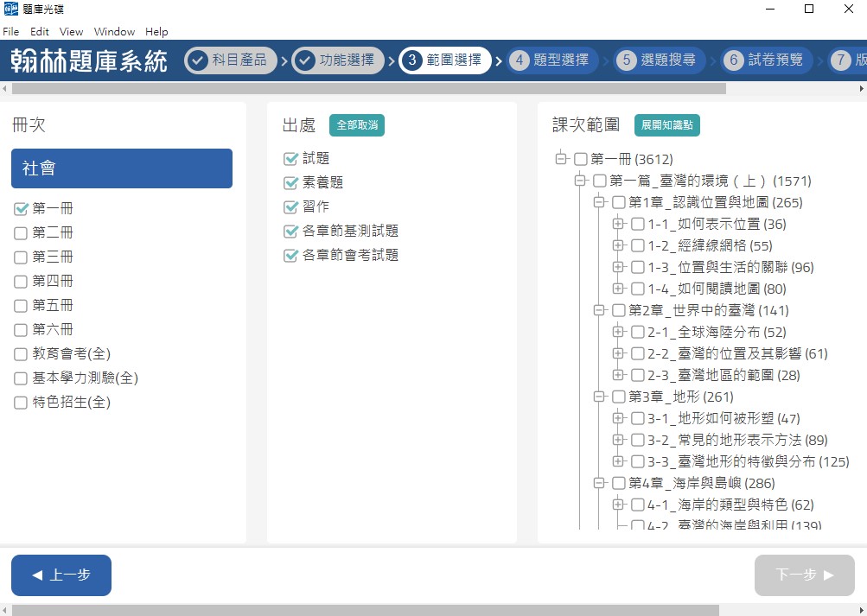The height and width of the screenshot is (616, 867).
Task: Click the step bar horizontal scrollbar
Action: click(369, 88)
